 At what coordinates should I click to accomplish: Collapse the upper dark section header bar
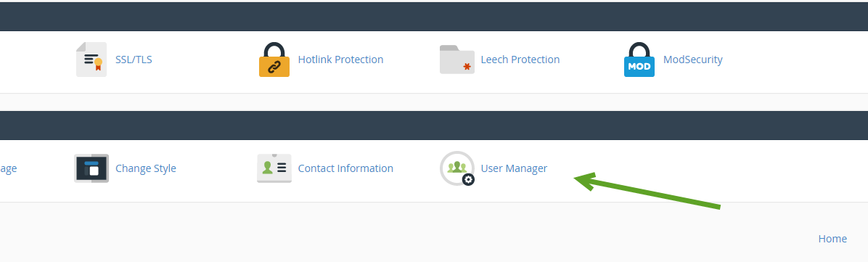click(x=434, y=17)
